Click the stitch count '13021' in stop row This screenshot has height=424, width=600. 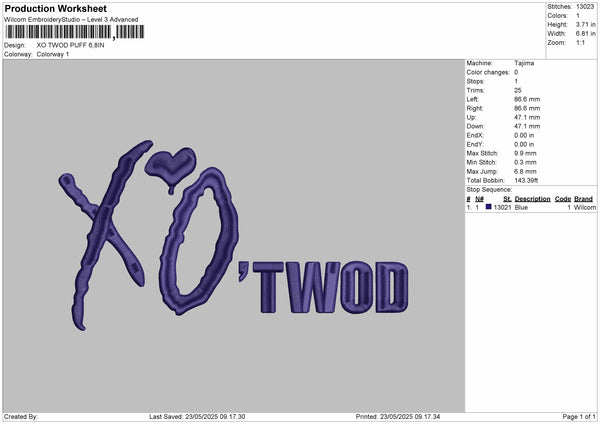502,207
